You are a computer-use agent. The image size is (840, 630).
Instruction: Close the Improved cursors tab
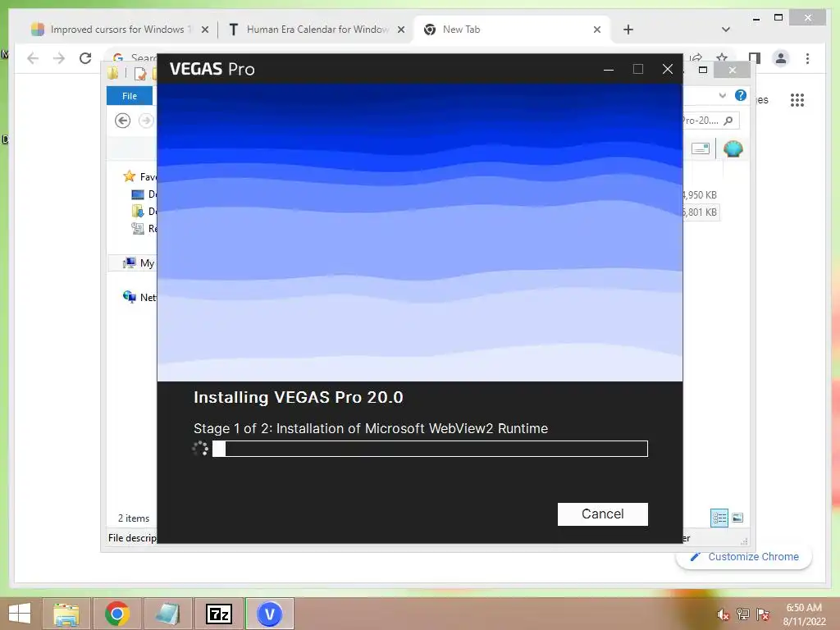click(x=204, y=30)
